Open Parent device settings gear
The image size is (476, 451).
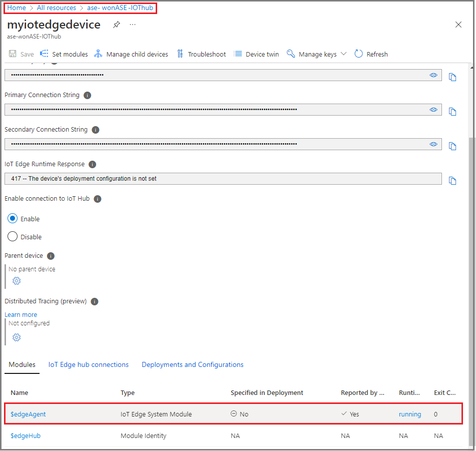17,281
